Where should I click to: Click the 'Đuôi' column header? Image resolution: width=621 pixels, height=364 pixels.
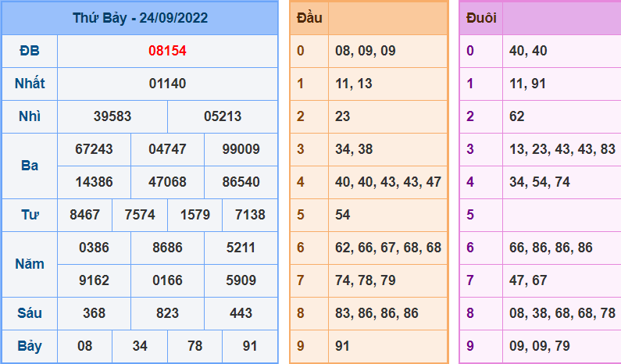[x=481, y=18]
